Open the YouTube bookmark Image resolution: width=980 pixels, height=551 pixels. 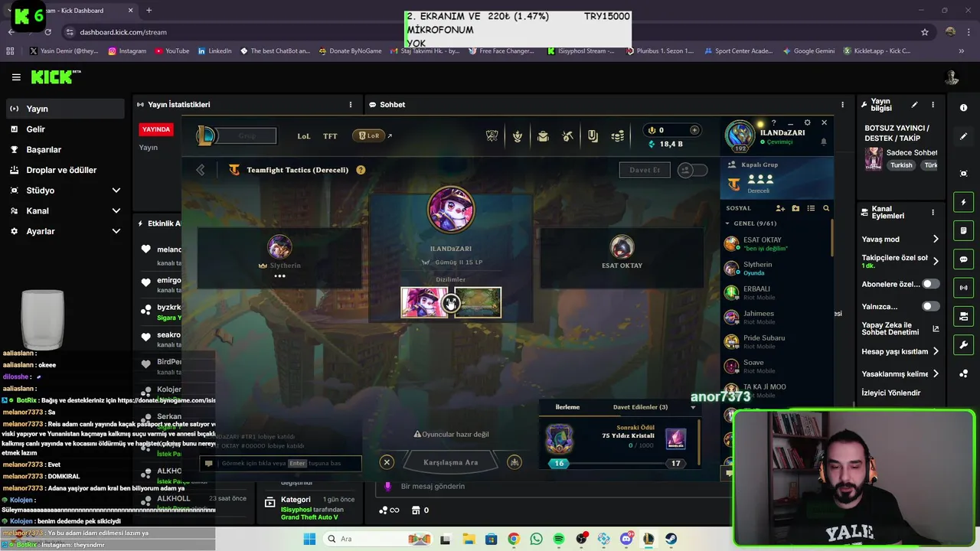[x=172, y=51]
